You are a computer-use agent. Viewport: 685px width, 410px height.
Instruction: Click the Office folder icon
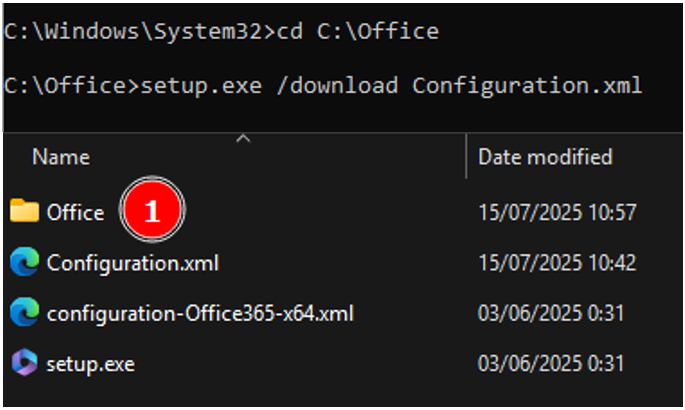click(x=24, y=210)
